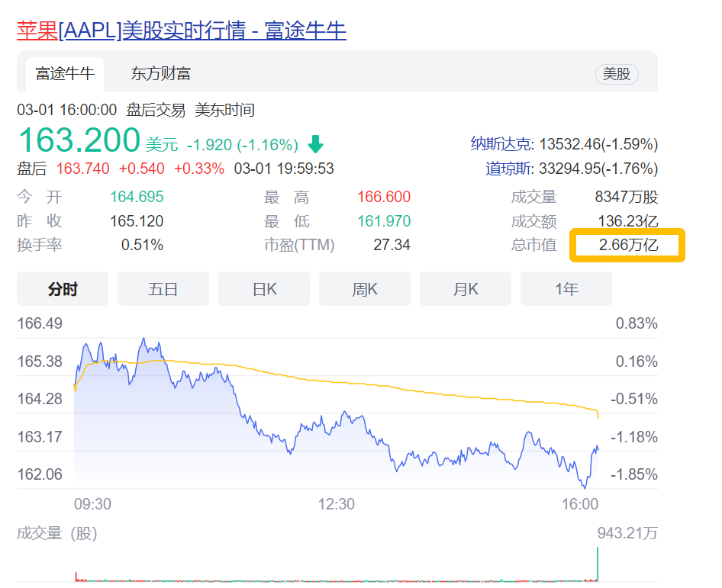Click the green down-arrow price indicator

[x=315, y=144]
